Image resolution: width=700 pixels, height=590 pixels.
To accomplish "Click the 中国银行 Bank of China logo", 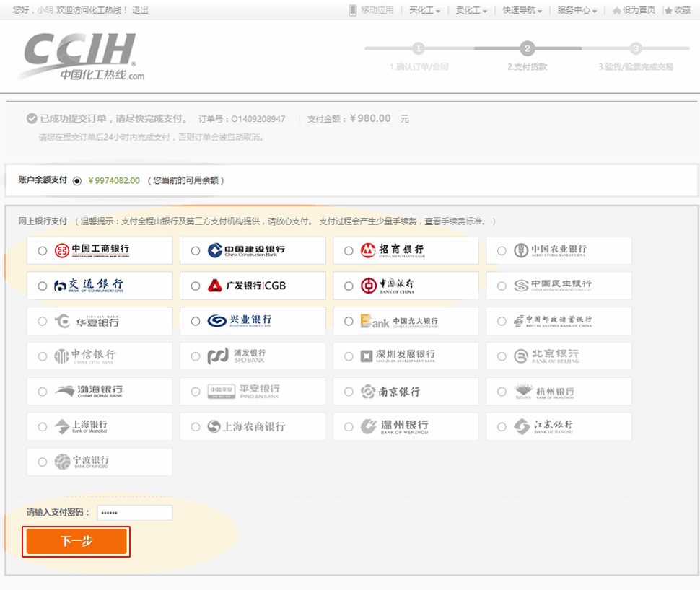I will click(x=388, y=286).
